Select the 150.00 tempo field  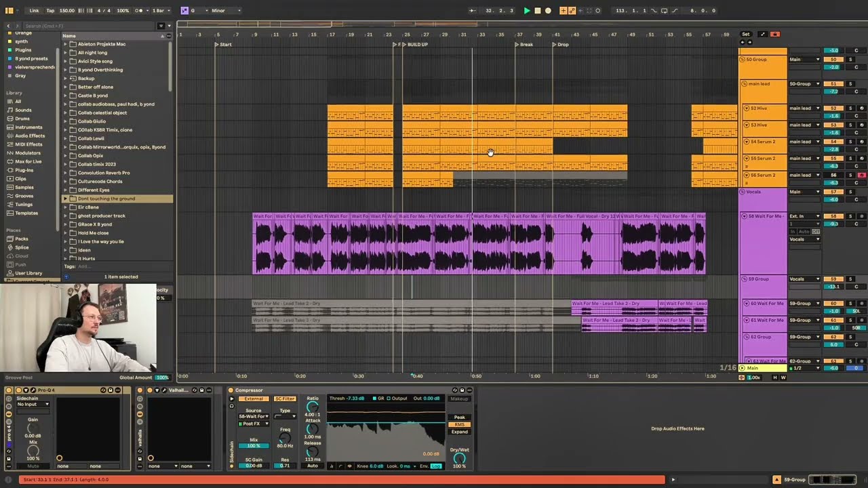click(67, 11)
